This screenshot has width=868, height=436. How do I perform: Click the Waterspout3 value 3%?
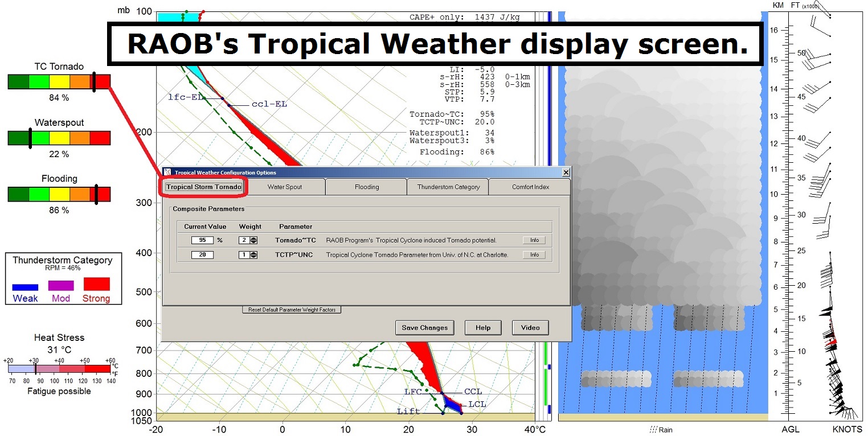click(452, 140)
